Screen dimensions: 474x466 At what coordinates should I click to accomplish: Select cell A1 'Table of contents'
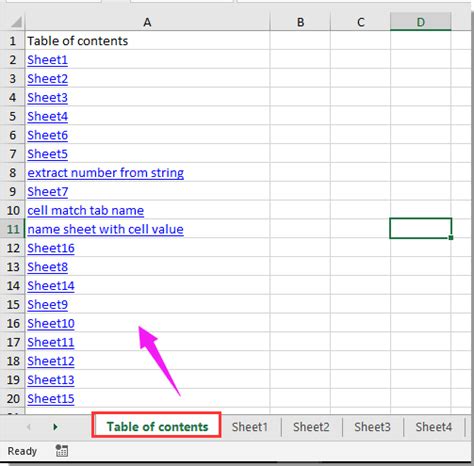pyautogui.click(x=147, y=41)
